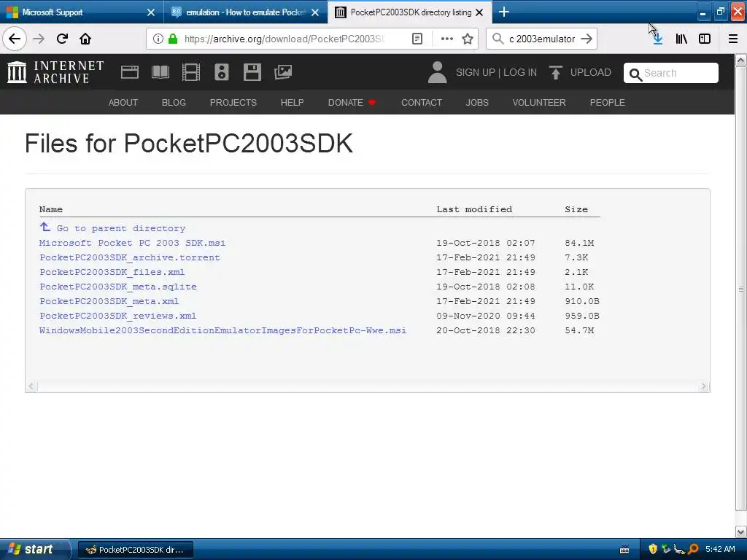Viewport: 747px width, 560px height.
Task: Open PocketPC2003SDK_meta.sqlite link
Action: tap(118, 287)
